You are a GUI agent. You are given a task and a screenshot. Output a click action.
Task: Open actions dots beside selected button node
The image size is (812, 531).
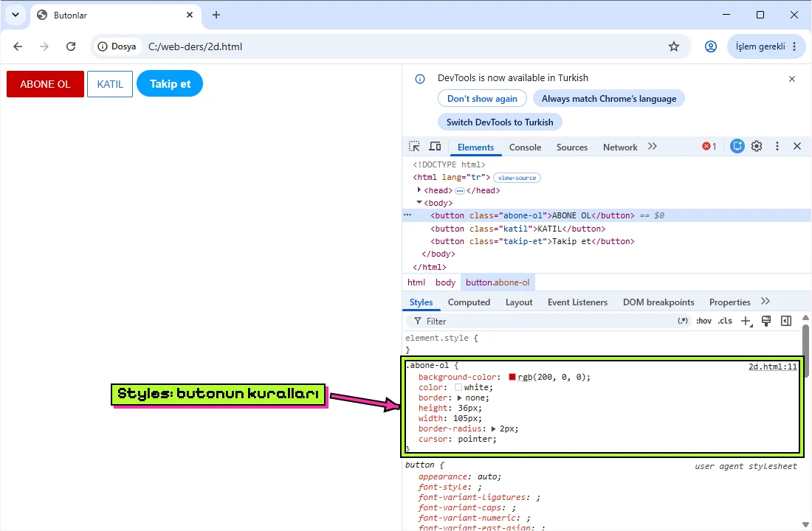pyautogui.click(x=407, y=215)
